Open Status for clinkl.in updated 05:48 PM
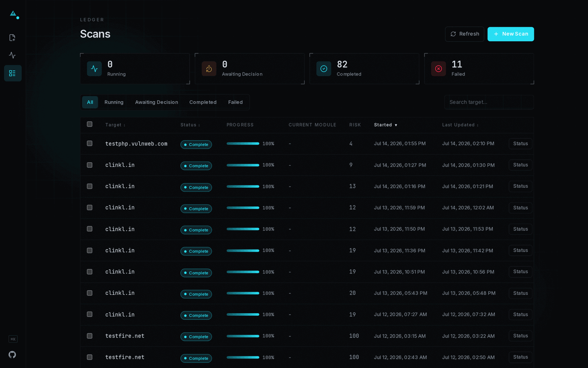Image resolution: width=588 pixels, height=368 pixels. coord(520,293)
